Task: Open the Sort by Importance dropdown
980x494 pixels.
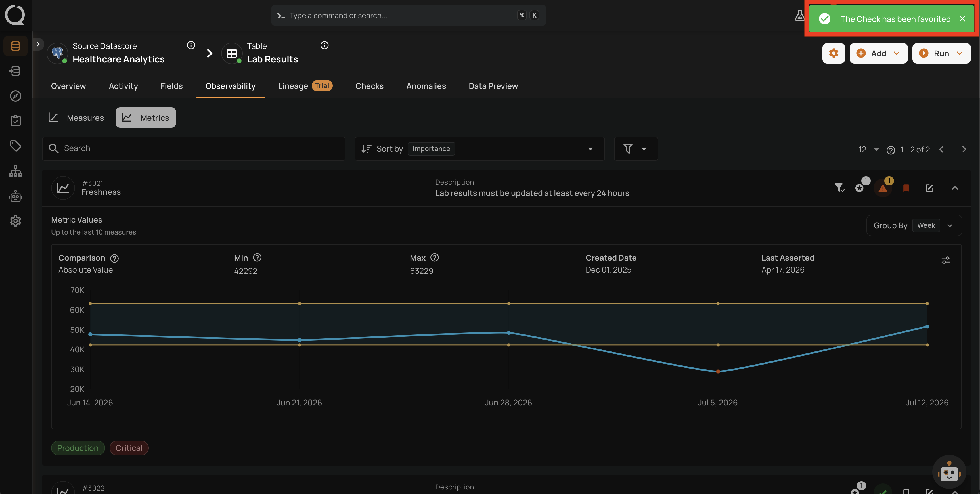Action: (479, 149)
